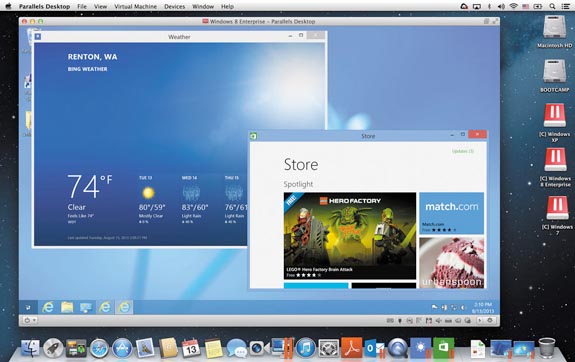Screen dimensions: 575x362
Task: Open the Parallels power dropdown in status bar
Action: [x=30, y=320]
